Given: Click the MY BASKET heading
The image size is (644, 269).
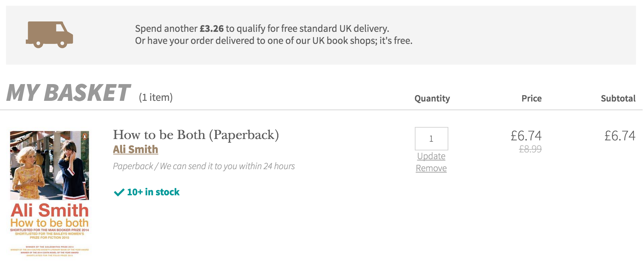Looking at the screenshot, I should point(68,93).
